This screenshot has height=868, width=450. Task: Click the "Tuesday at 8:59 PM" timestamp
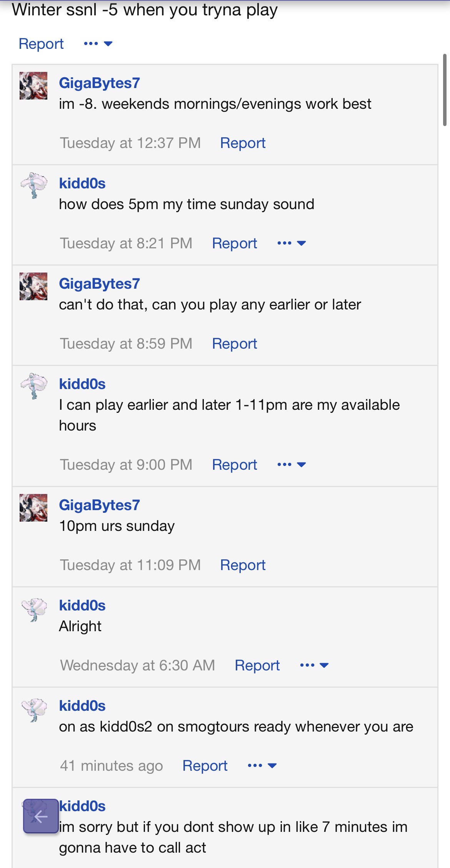coord(126,344)
